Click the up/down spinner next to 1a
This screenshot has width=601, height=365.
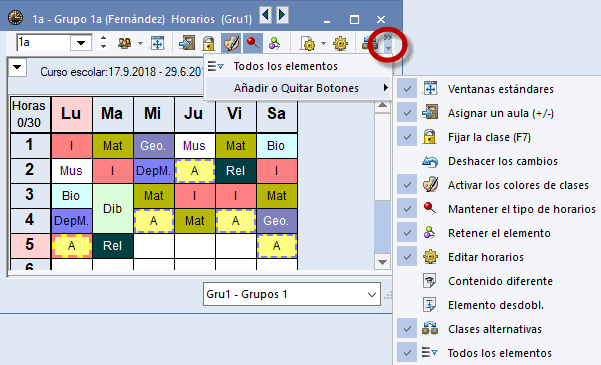103,43
